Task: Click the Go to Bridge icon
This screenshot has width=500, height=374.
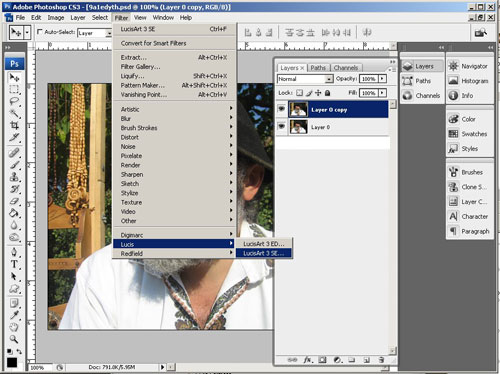Action: (480, 32)
